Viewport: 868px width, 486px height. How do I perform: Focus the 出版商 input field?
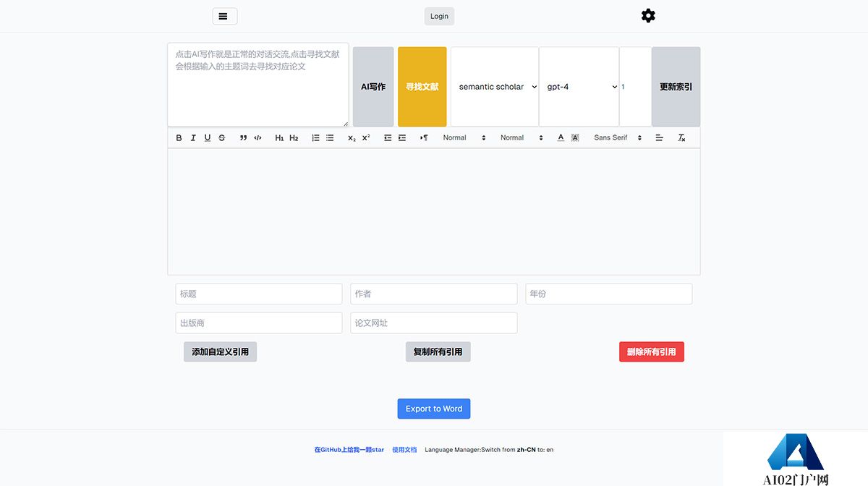[259, 323]
